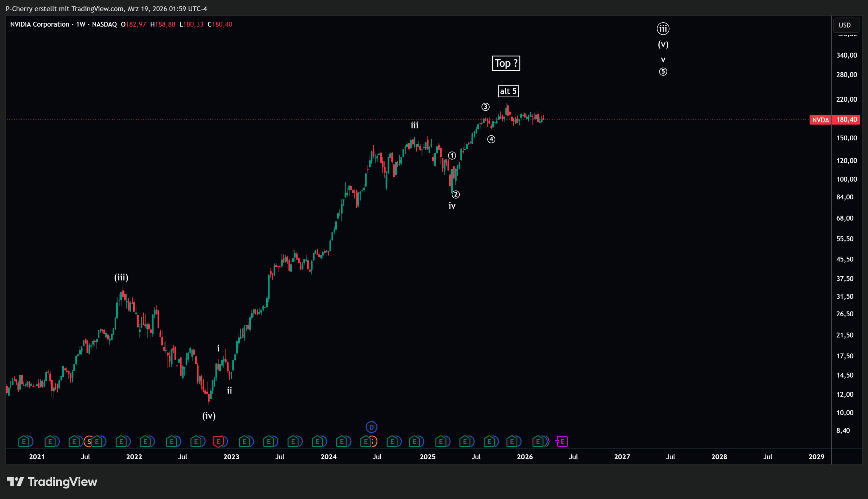Click the TradingView logo at the bottom left
The width and height of the screenshot is (868, 499).
tap(52, 482)
